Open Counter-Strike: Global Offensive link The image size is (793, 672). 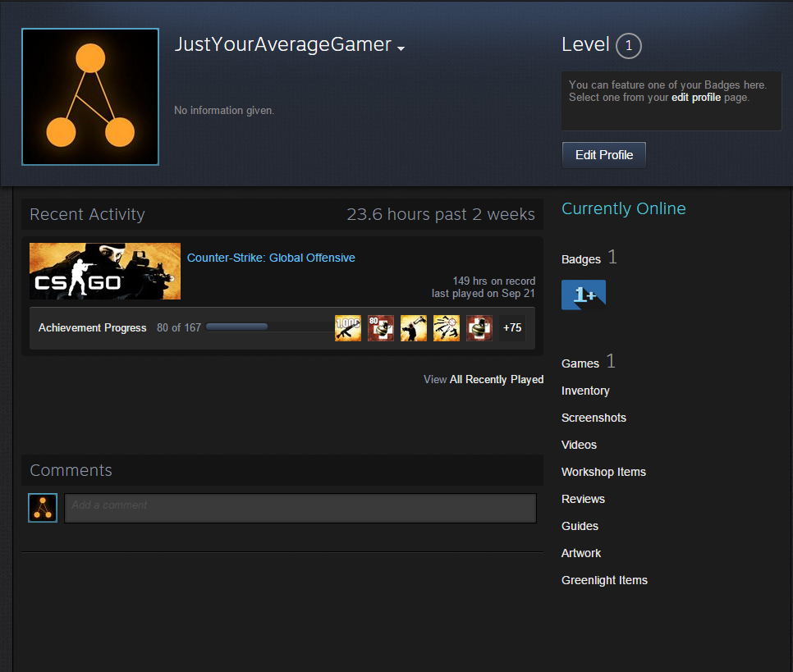271,258
